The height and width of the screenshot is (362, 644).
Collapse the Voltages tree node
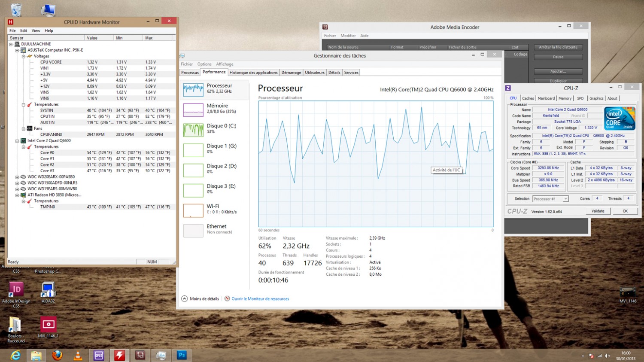[x=24, y=56]
